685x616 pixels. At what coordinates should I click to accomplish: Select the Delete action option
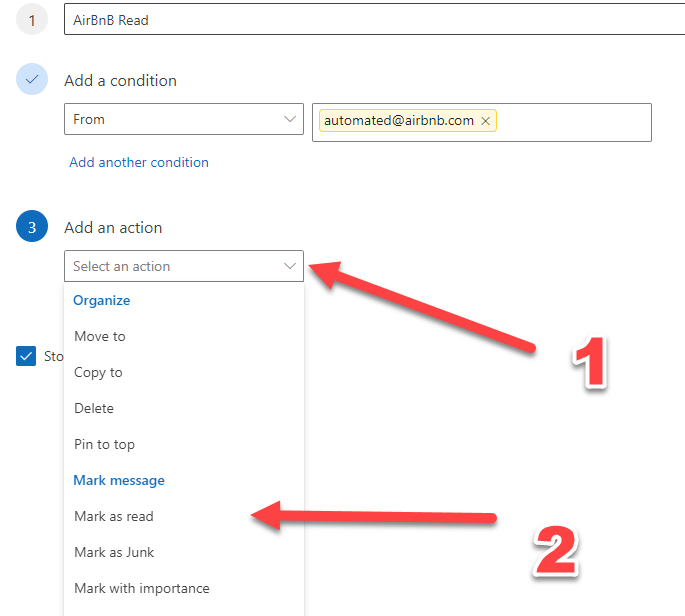(94, 409)
